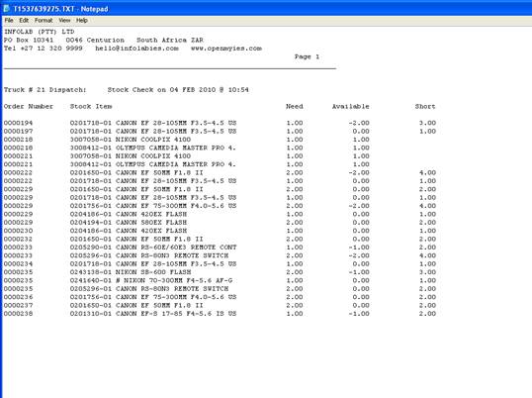Image resolution: width=532 pixels, height=398 pixels.
Task: Open the View menu
Action: tap(64, 21)
